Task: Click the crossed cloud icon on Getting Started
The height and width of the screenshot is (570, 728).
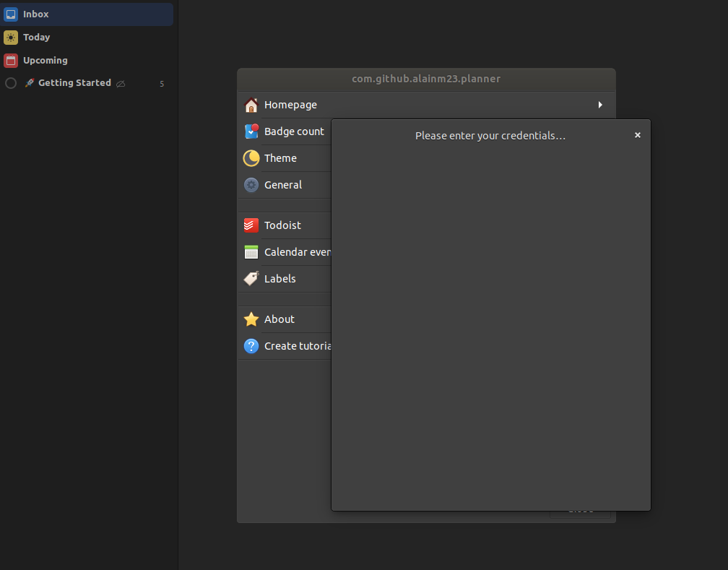Action: tap(121, 84)
